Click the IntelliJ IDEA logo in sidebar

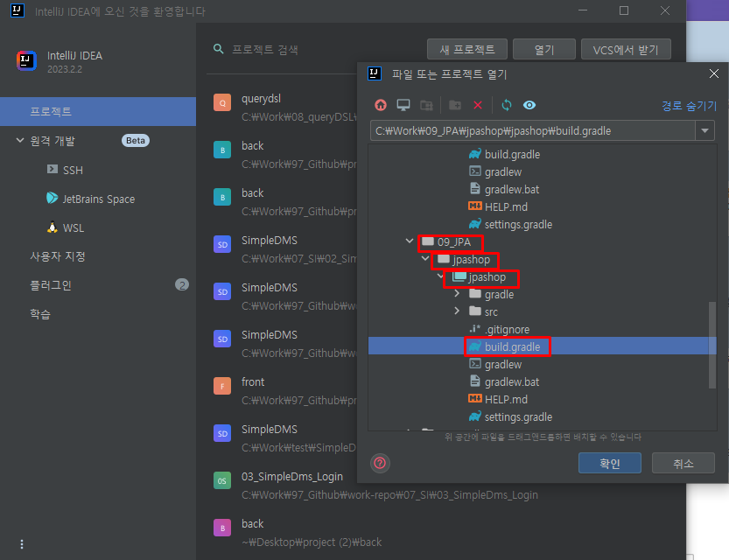point(26,61)
